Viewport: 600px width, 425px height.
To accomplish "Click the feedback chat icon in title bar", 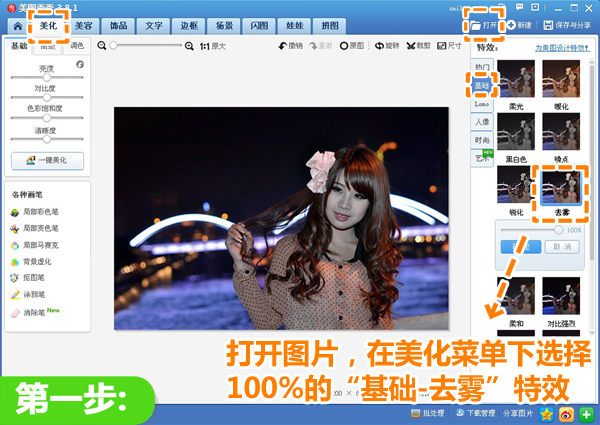I will pos(519,7).
